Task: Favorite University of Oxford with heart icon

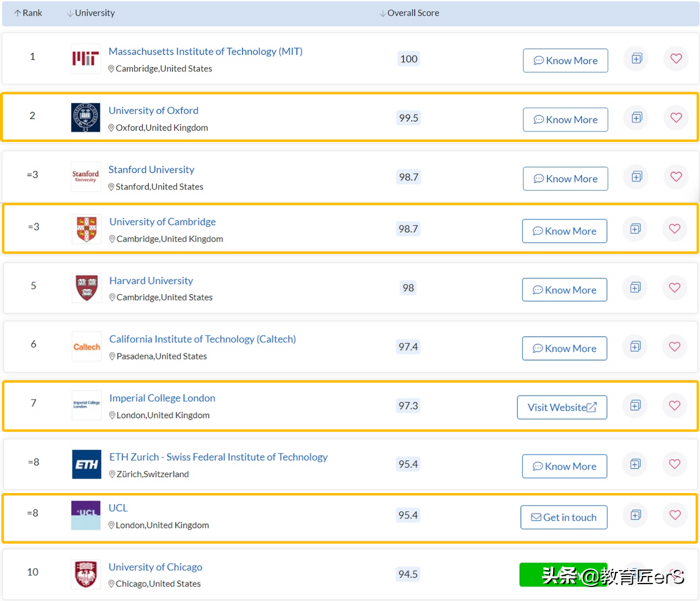Action: (676, 117)
